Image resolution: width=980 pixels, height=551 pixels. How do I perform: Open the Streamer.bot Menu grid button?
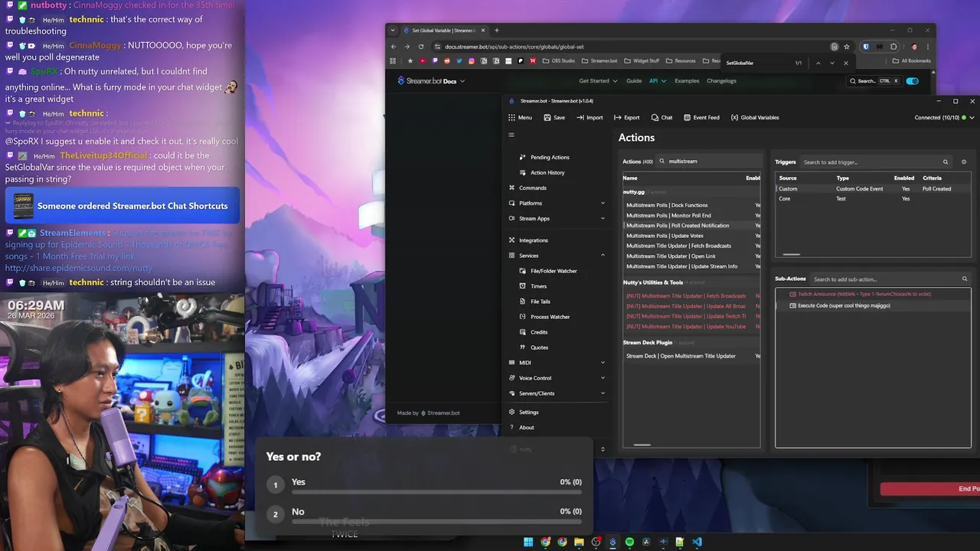pos(520,117)
